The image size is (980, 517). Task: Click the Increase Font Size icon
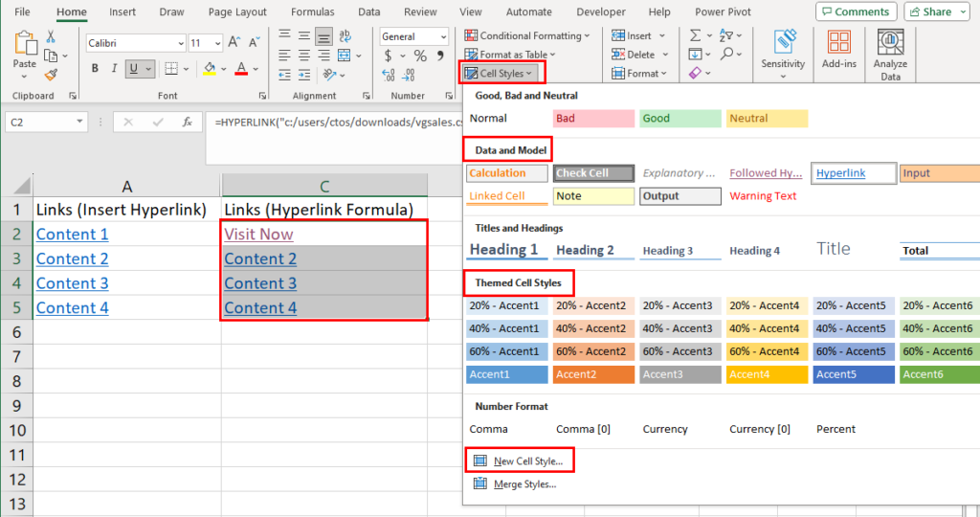tap(234, 42)
